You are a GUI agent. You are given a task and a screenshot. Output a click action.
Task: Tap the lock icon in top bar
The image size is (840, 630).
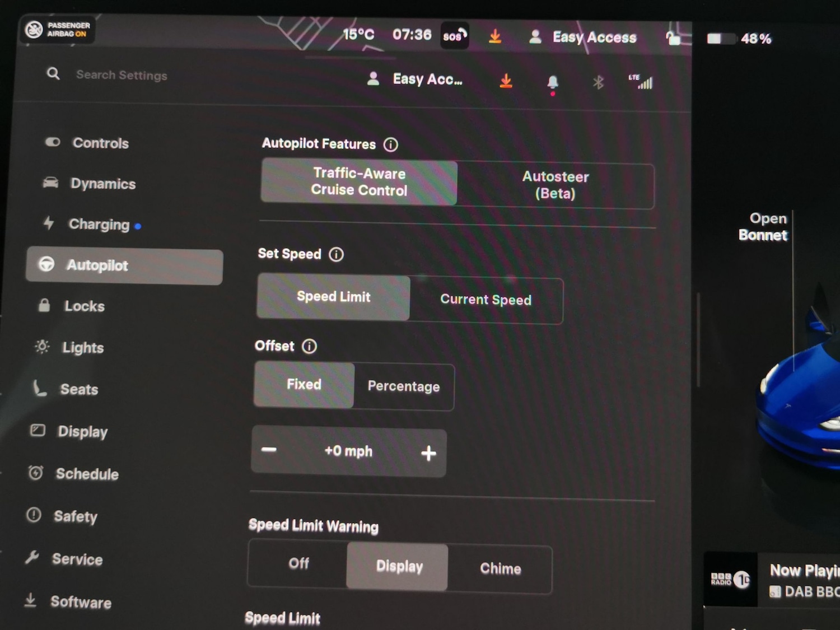673,38
